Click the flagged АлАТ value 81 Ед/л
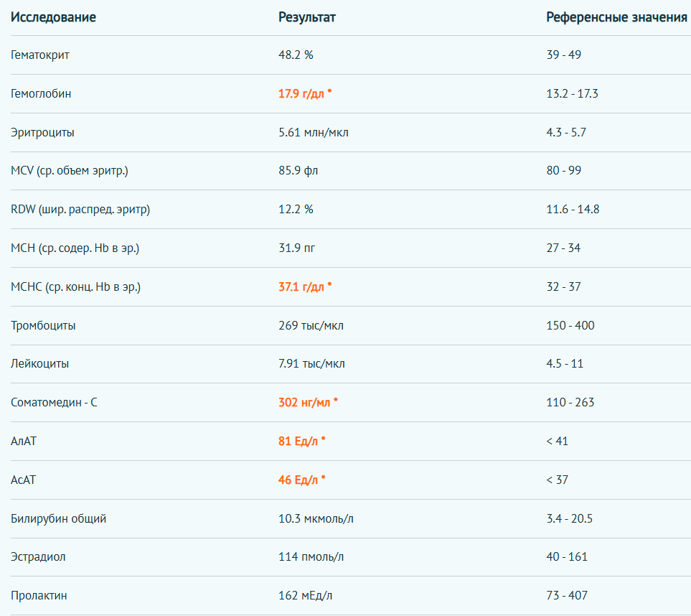This screenshot has width=691, height=616. click(x=299, y=441)
